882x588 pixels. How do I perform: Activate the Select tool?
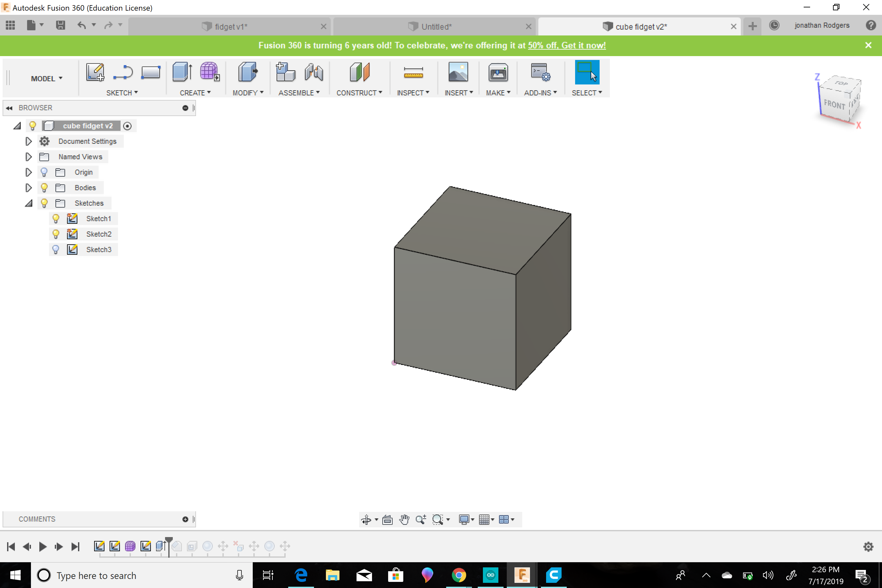(587, 72)
